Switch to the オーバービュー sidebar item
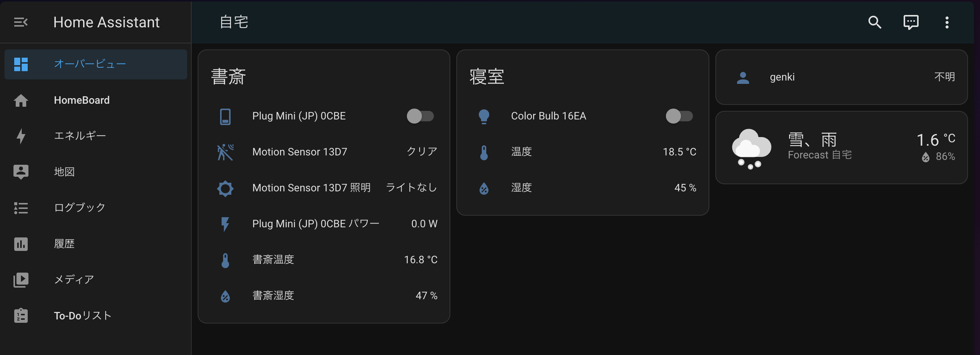This screenshot has height=355, width=980. 91,64
